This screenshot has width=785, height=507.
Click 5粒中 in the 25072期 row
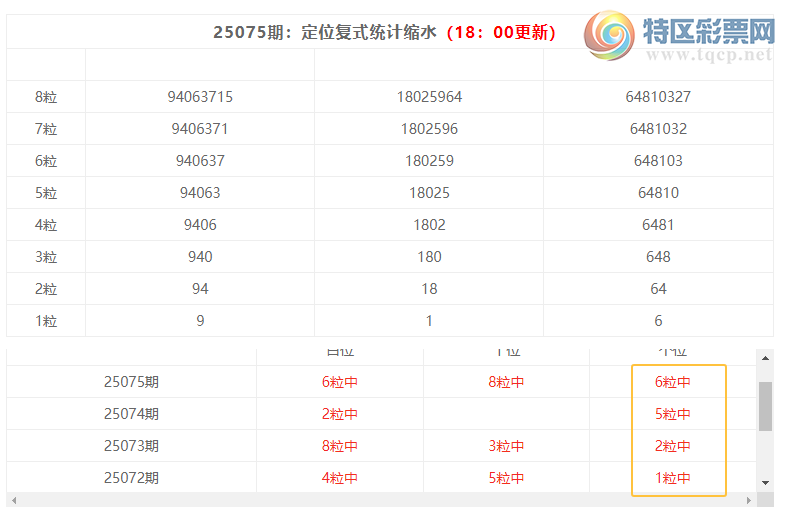506,478
